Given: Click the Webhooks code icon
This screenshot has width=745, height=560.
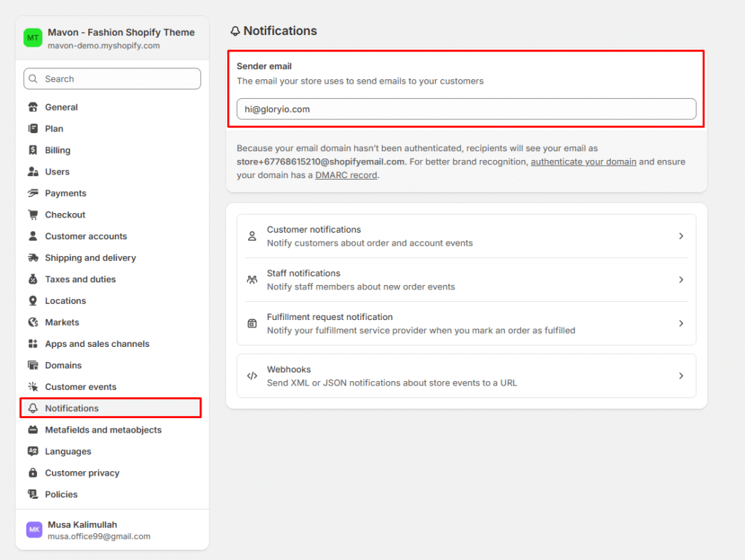Looking at the screenshot, I should point(252,376).
